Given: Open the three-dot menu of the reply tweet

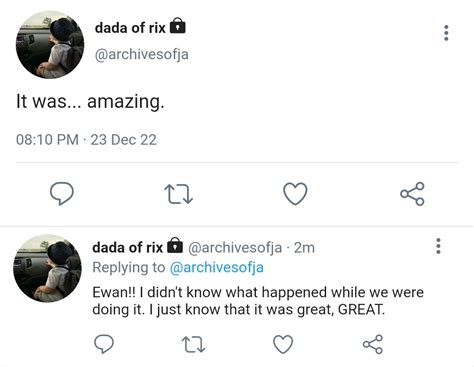Looking at the screenshot, I should pos(438,246).
